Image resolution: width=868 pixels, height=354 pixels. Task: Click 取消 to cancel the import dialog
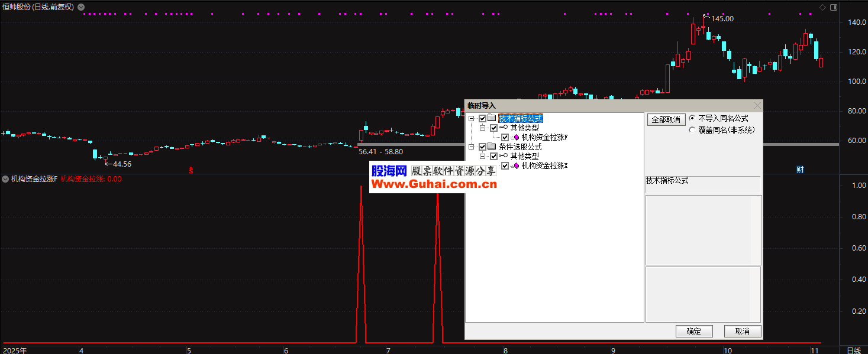pos(743,331)
